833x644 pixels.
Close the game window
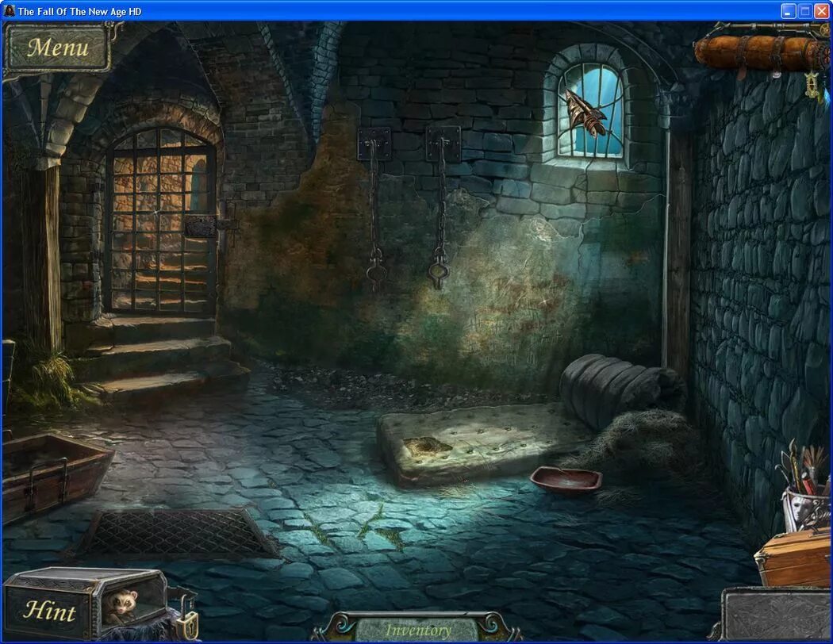click(x=821, y=11)
